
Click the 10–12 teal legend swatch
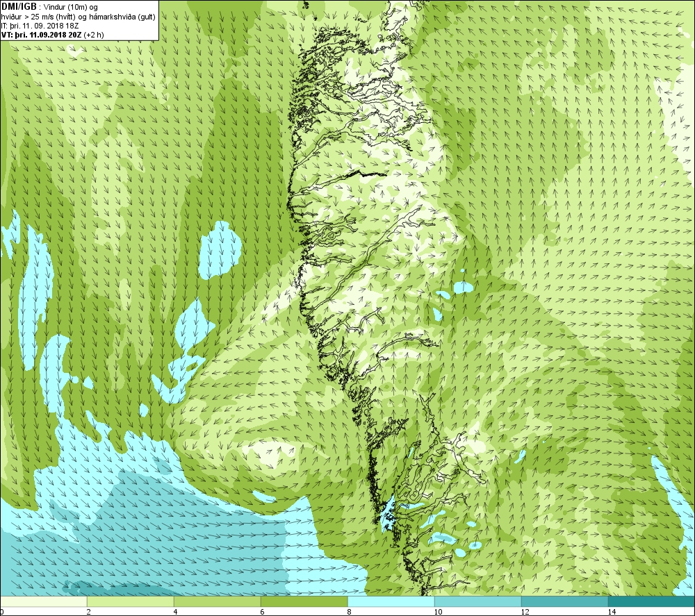[x=478, y=601]
